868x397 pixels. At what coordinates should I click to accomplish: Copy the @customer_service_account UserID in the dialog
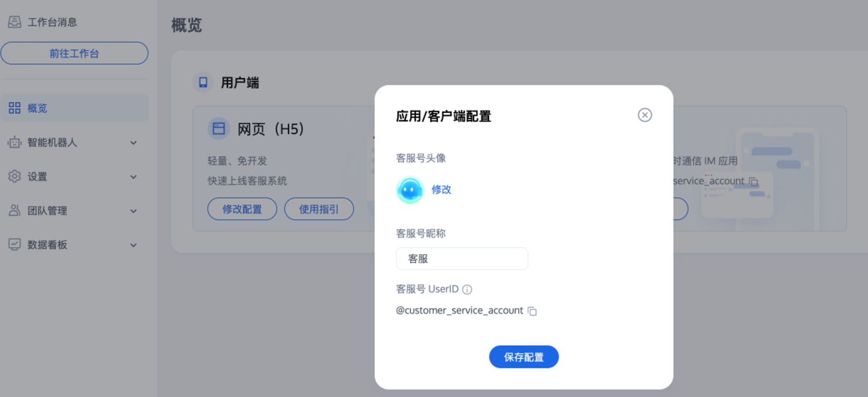pos(532,311)
